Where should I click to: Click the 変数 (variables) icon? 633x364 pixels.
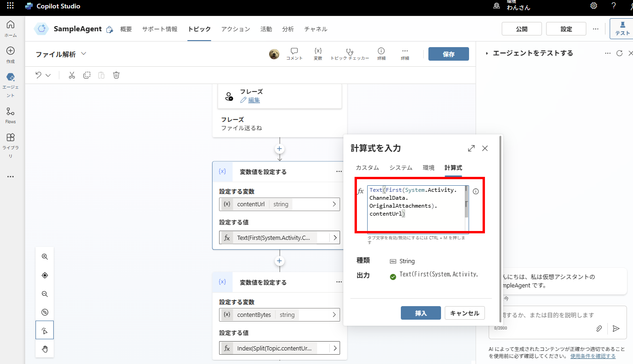318,50
